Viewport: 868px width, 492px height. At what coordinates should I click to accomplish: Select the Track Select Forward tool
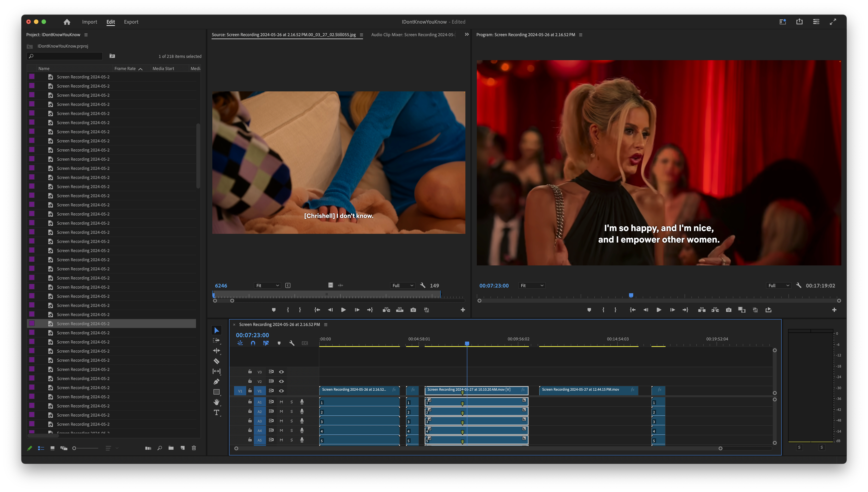click(x=216, y=340)
